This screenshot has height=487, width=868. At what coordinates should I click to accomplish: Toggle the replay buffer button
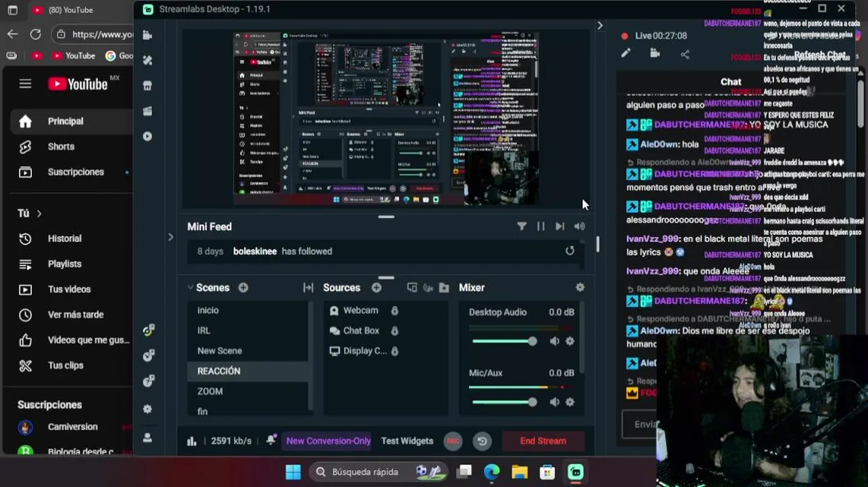(x=482, y=441)
